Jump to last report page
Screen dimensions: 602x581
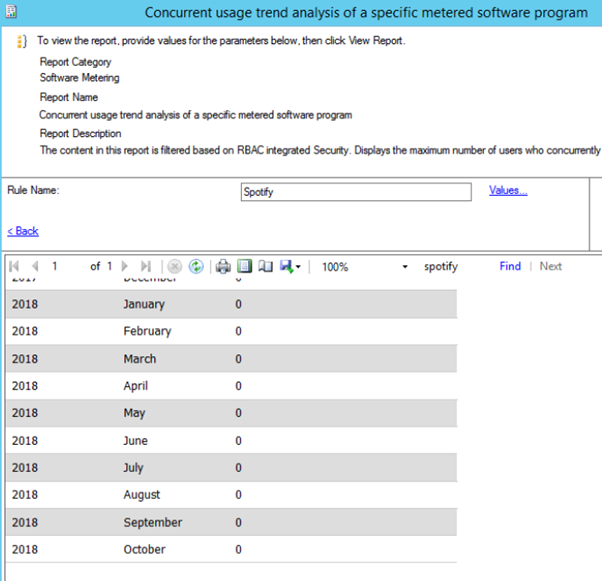click(146, 266)
